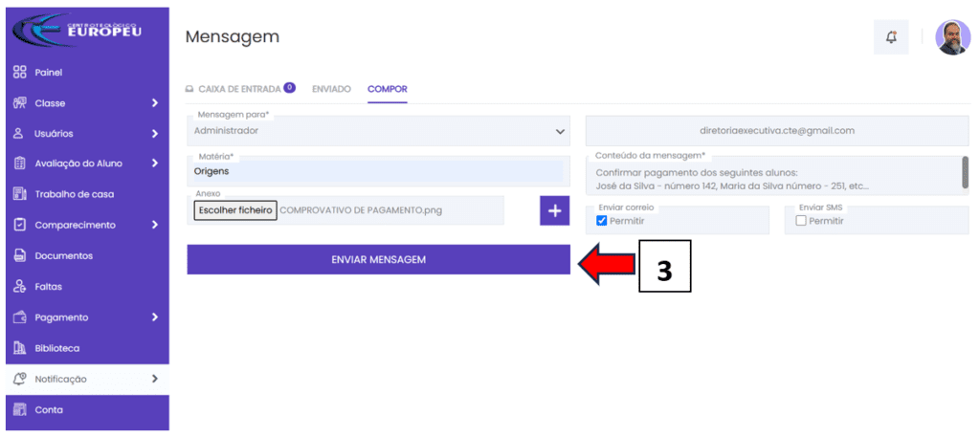Click the Faltas sidebar icon

tap(19, 287)
